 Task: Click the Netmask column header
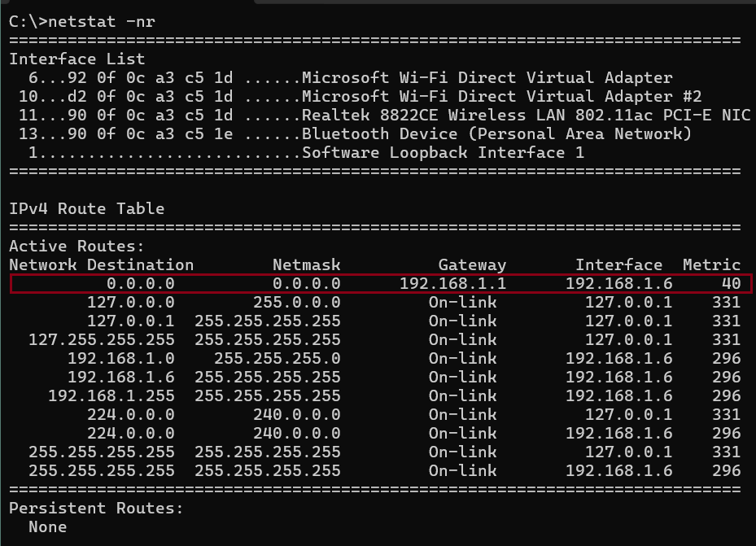pyautogui.click(x=306, y=264)
